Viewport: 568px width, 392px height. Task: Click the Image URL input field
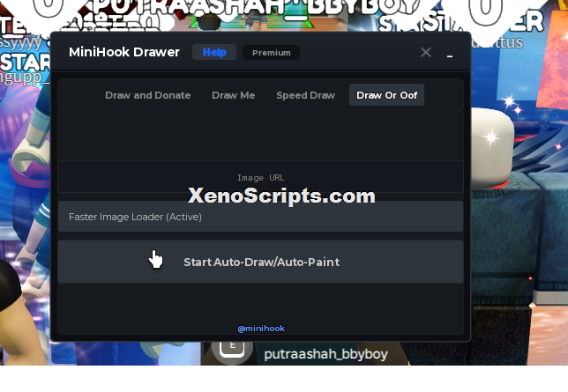(x=260, y=177)
